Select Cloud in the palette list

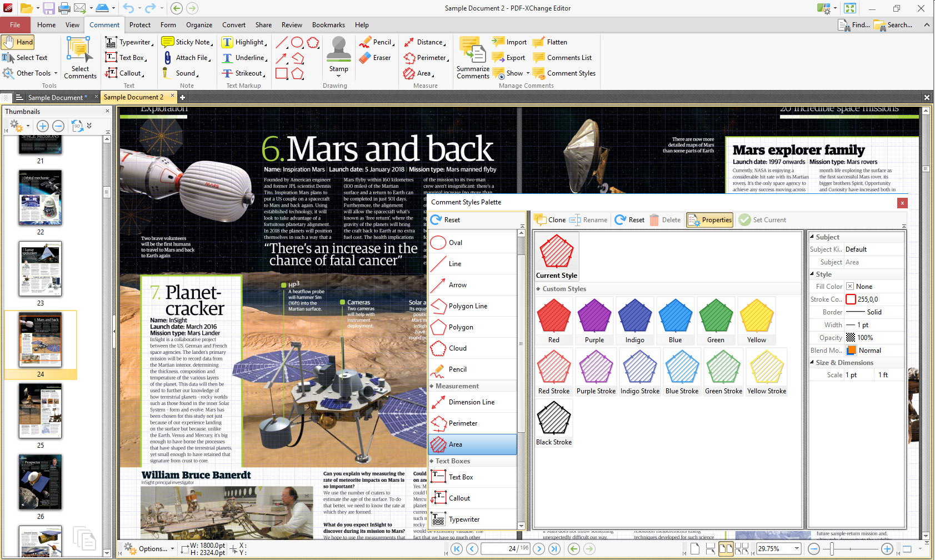point(473,348)
